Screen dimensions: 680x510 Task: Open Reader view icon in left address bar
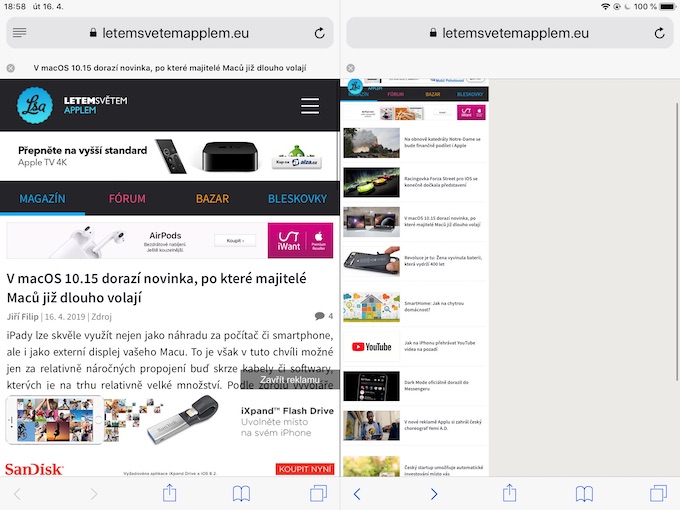pos(20,33)
